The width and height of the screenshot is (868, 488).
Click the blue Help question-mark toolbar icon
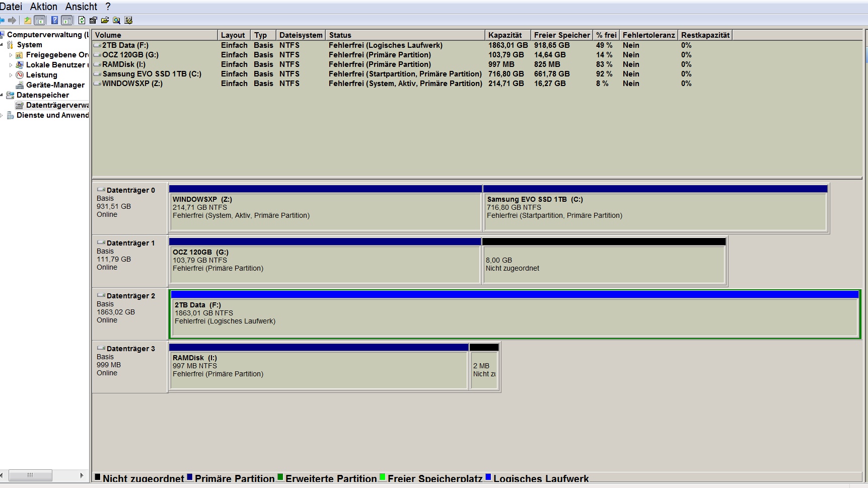(x=54, y=20)
